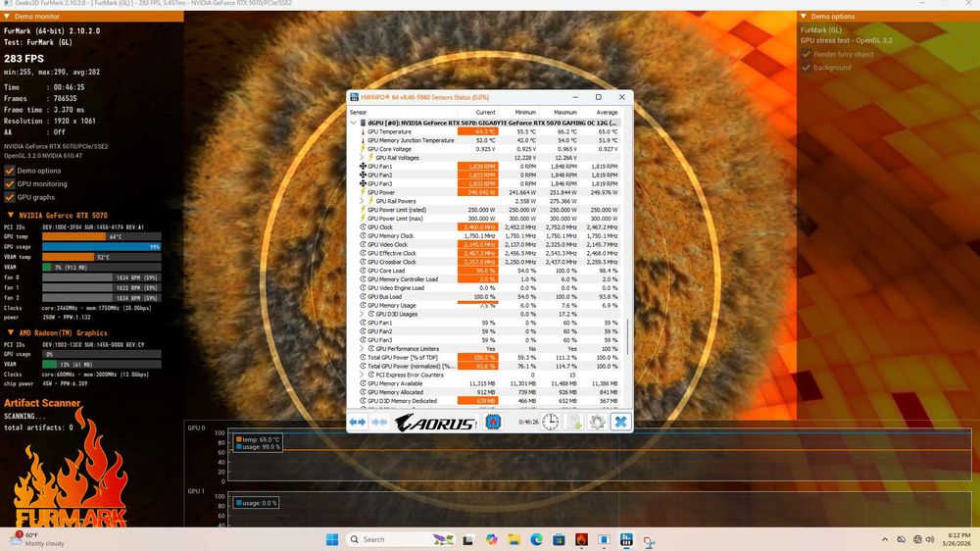
Task: Open File Explorer from taskbar
Action: tap(514, 539)
